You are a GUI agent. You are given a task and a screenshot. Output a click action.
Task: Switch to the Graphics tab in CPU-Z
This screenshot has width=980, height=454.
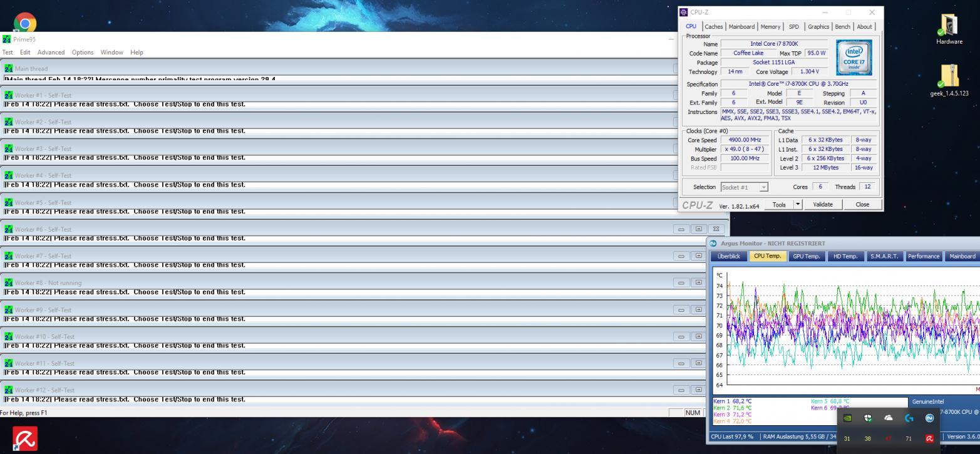point(818,26)
